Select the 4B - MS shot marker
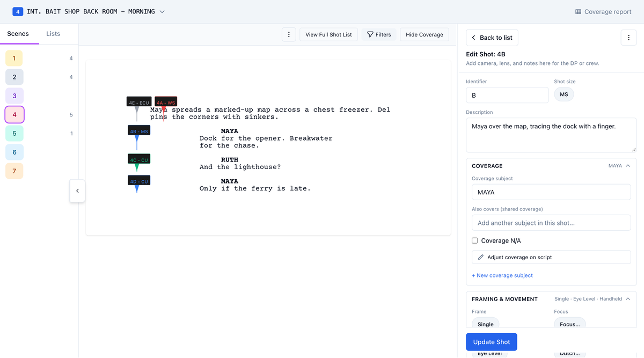Image resolution: width=644 pixels, height=358 pixels. tap(138, 131)
